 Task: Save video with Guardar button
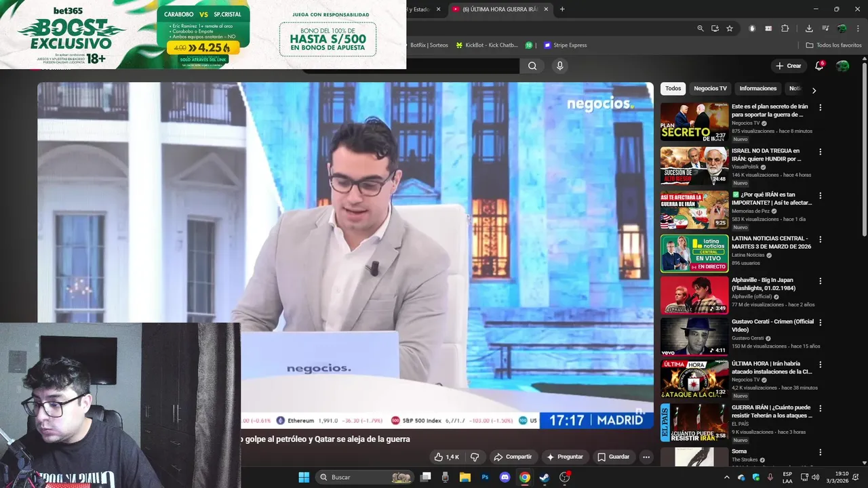[613, 457]
